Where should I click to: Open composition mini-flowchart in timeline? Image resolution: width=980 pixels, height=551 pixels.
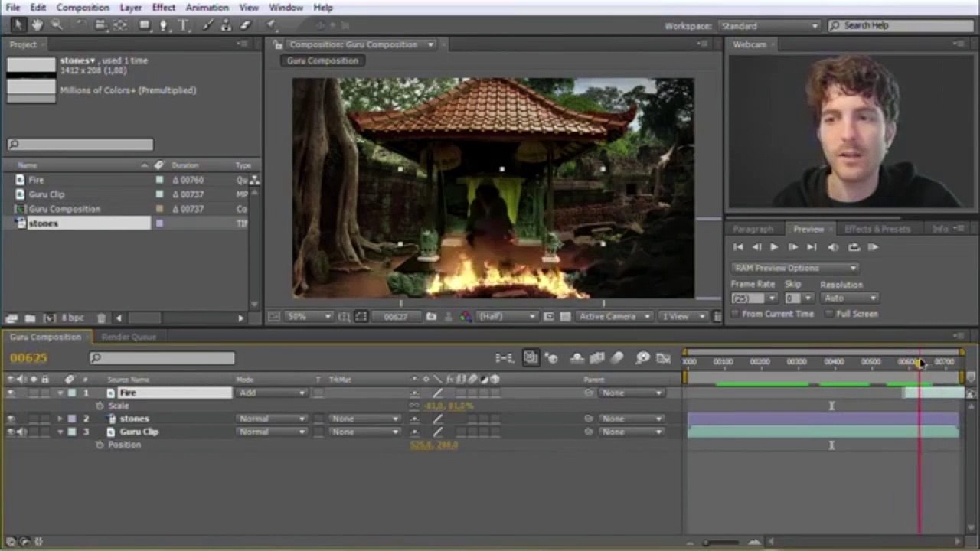pos(504,357)
